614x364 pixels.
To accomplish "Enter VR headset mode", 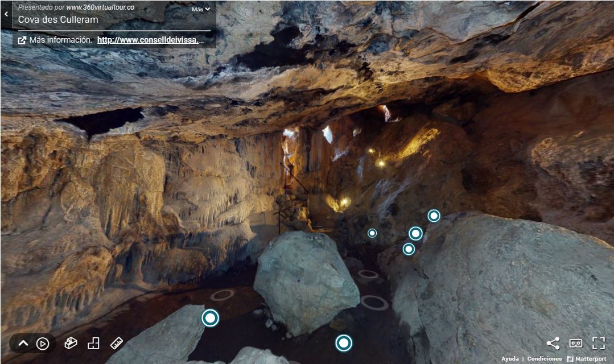I will (x=576, y=344).
